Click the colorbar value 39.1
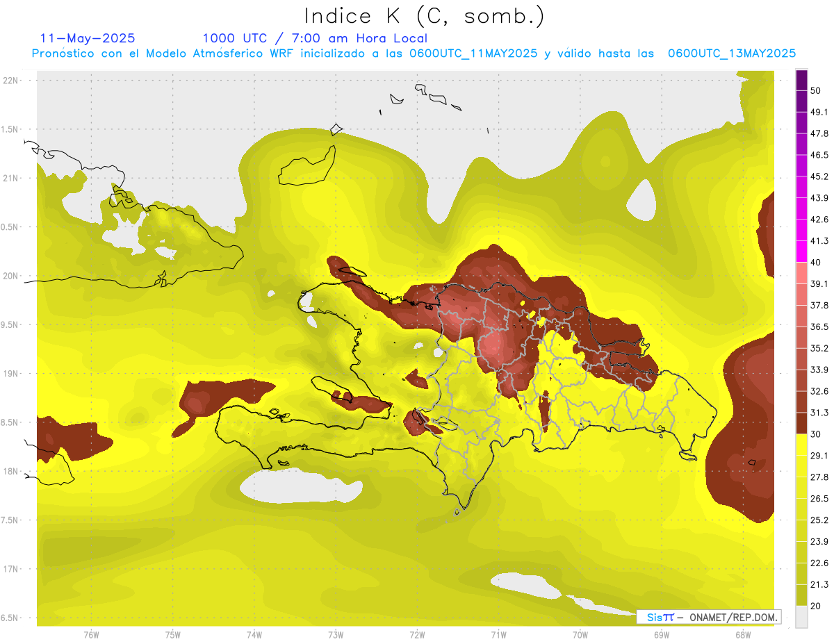Image resolution: width=834 pixels, height=644 pixels. (x=819, y=284)
